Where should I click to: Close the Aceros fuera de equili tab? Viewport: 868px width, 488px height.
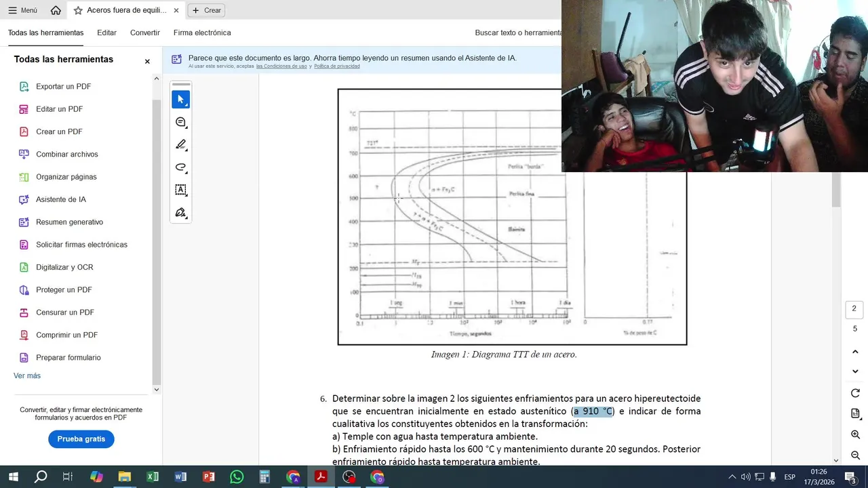coord(176,10)
